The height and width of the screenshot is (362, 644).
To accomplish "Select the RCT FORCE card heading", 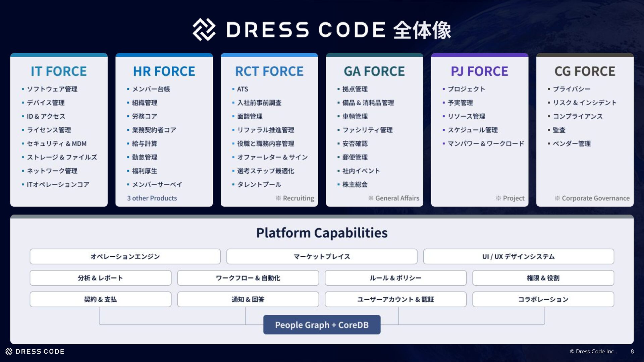I will click(x=269, y=71).
